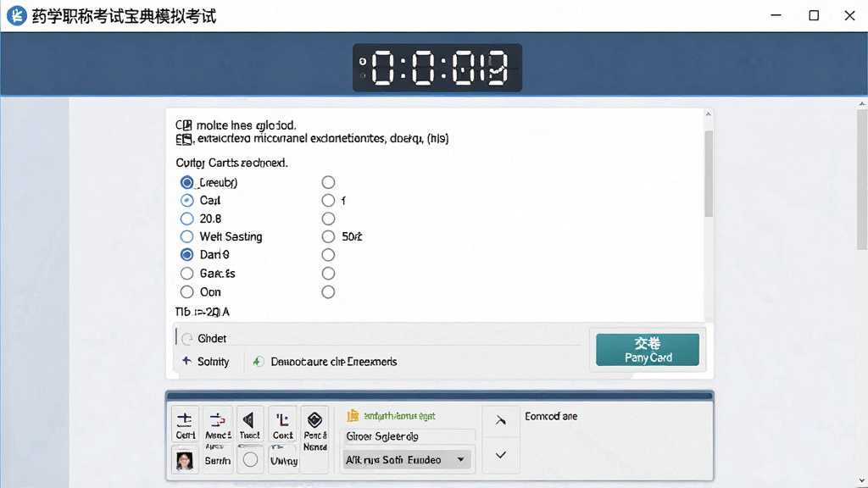Viewport: 868px width, 488px height.
Task: Open the 'Afk rue Sath Eundeo' dropdown
Action: (x=406, y=460)
